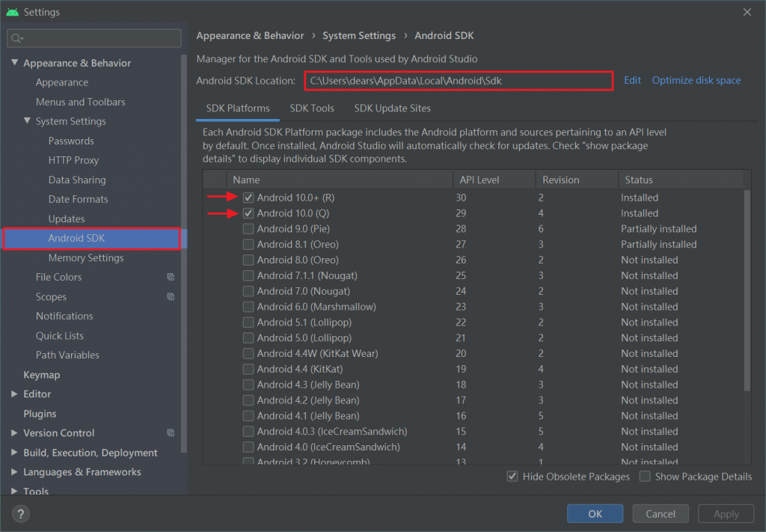The image size is (766, 532).
Task: Enable Show Package Details checkbox
Action: (645, 477)
